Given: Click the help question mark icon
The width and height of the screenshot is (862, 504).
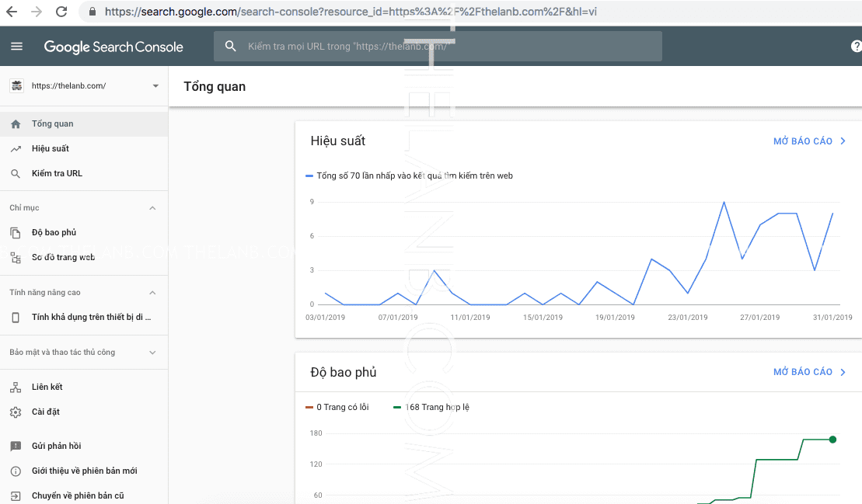Looking at the screenshot, I should coord(856,47).
